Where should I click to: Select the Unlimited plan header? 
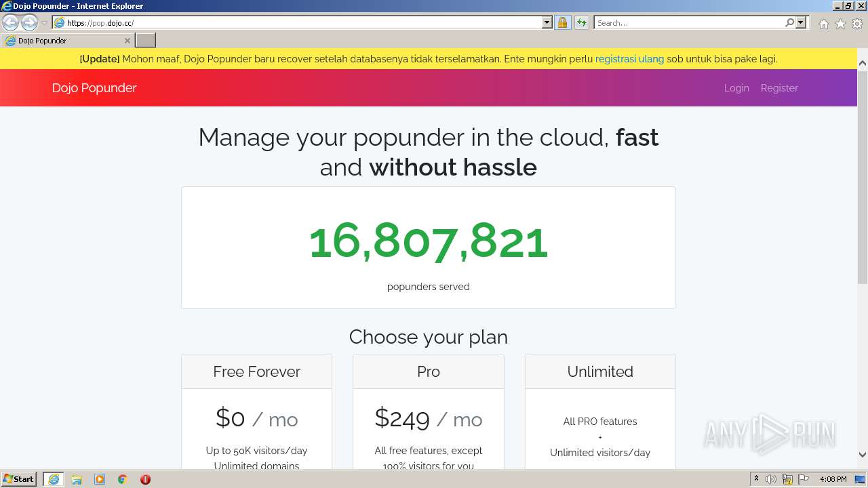[x=600, y=371]
